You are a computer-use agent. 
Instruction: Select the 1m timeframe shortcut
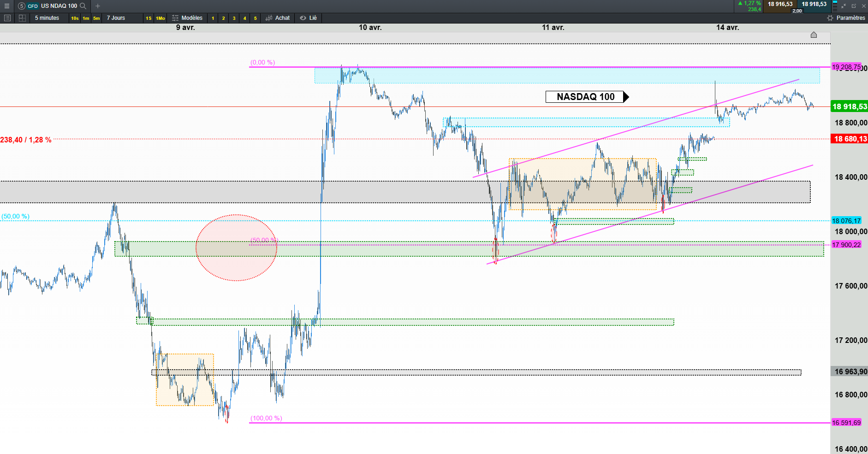tap(86, 18)
